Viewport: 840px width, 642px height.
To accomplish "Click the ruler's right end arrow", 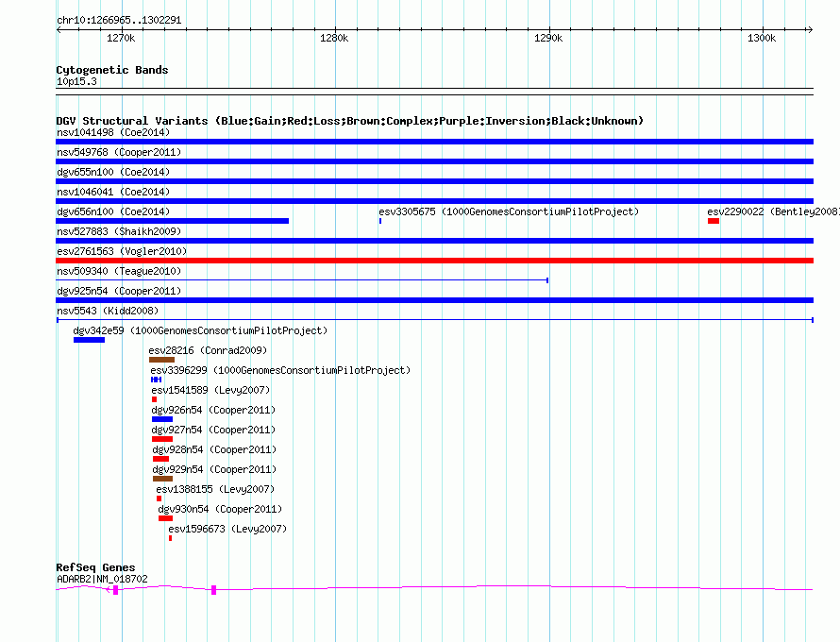I will (810, 30).
